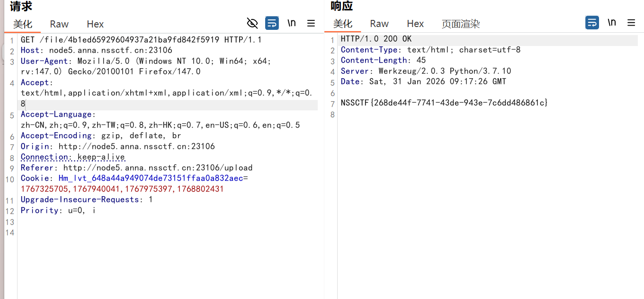Click the Referer URL ending in /upload
Viewport: 644px width, 299px height.
pyautogui.click(x=158, y=168)
